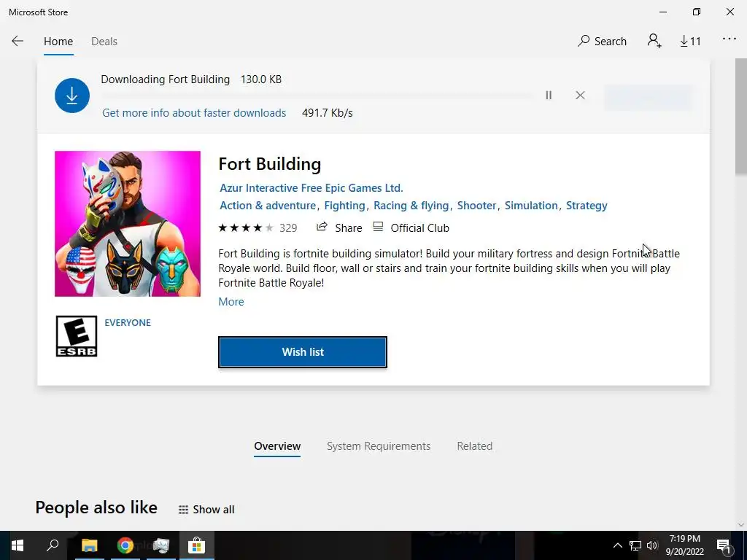Go back with the back arrow
747x560 pixels.
(x=18, y=42)
